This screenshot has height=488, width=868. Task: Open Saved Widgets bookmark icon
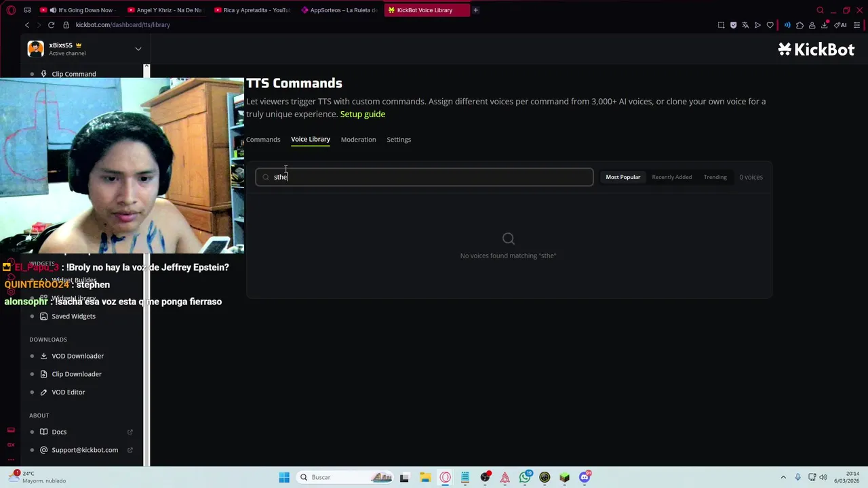click(x=43, y=317)
